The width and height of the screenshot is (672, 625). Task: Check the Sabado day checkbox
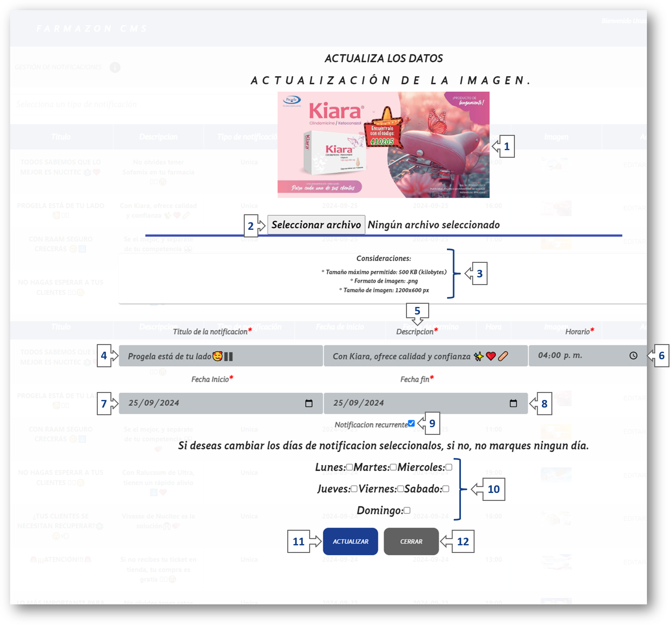click(446, 489)
